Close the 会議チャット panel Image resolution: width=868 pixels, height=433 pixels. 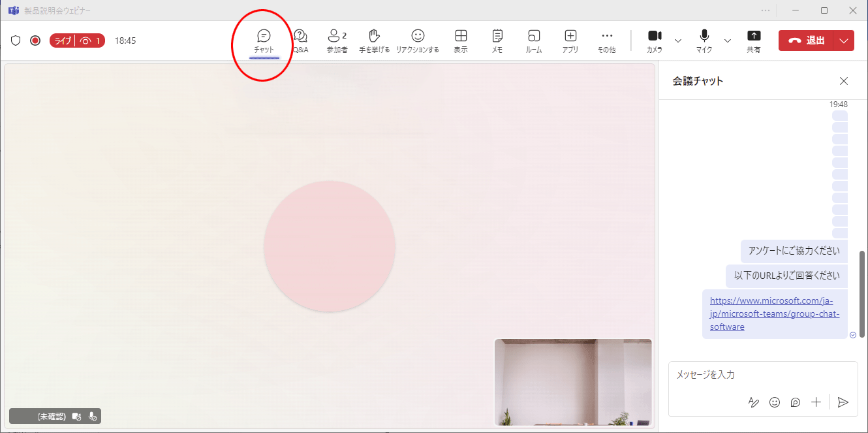point(844,81)
